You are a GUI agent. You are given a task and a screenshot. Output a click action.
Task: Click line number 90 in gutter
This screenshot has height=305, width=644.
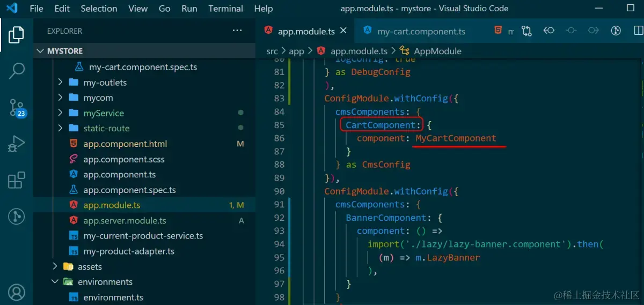[x=279, y=191]
